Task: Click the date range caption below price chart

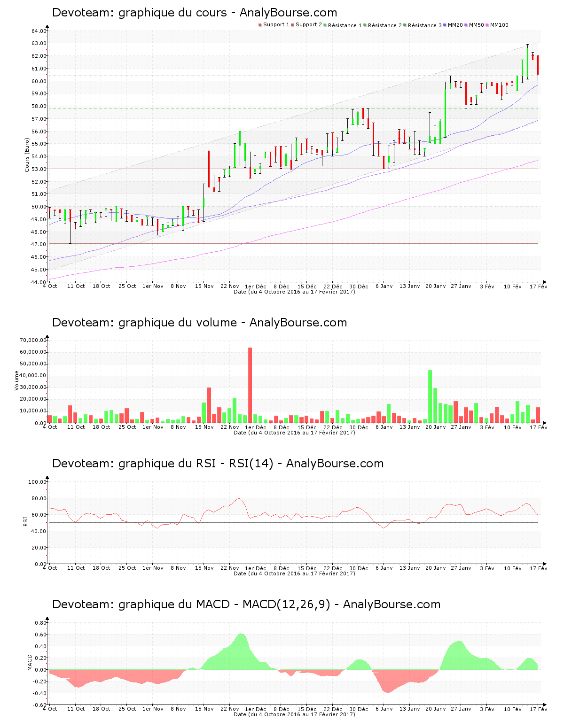Action: (x=295, y=292)
